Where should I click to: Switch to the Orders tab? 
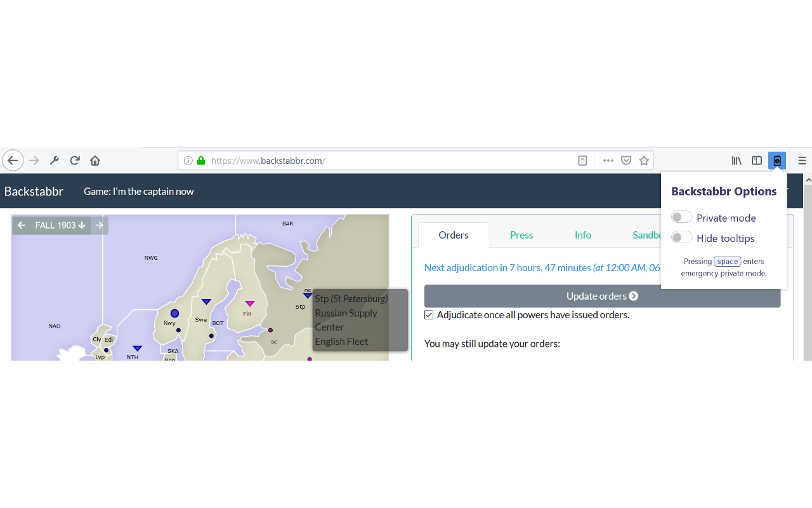(454, 235)
